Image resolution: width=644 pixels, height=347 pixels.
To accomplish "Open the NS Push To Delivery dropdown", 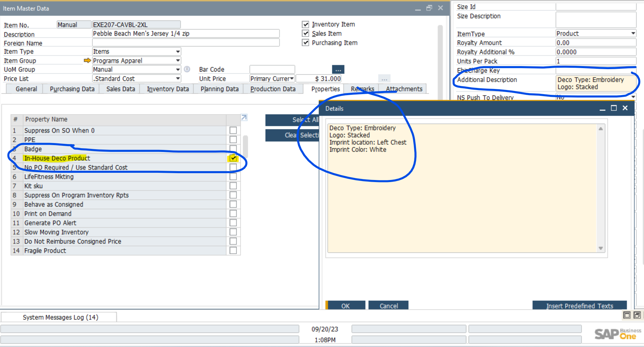I will pos(633,97).
